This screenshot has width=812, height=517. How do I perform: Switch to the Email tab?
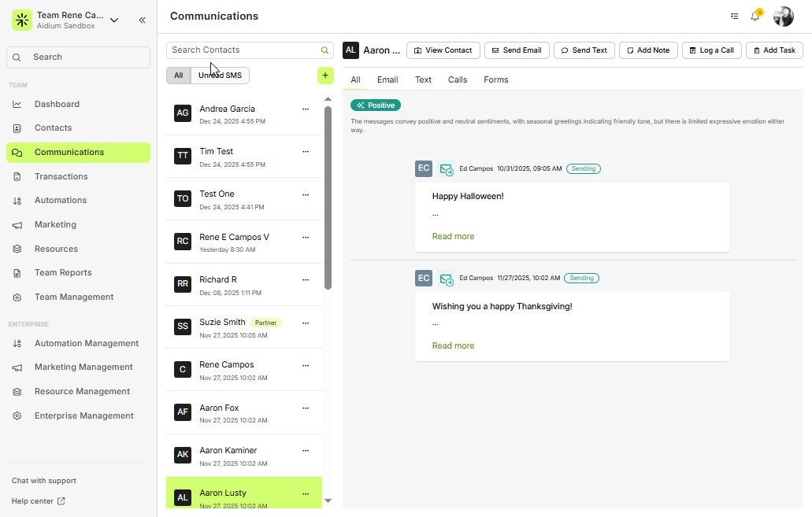387,79
